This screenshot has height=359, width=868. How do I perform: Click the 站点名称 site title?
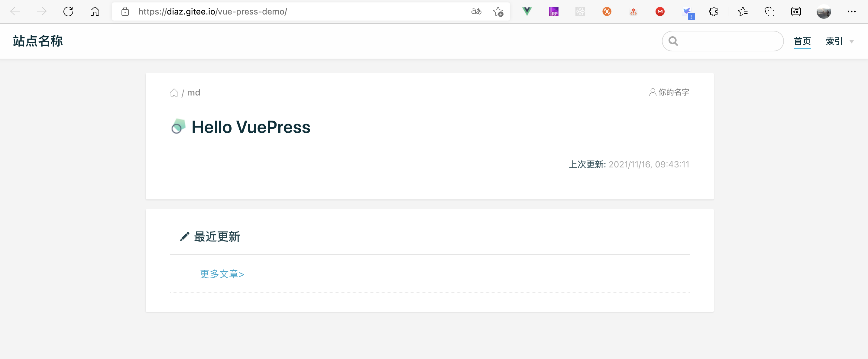(38, 41)
